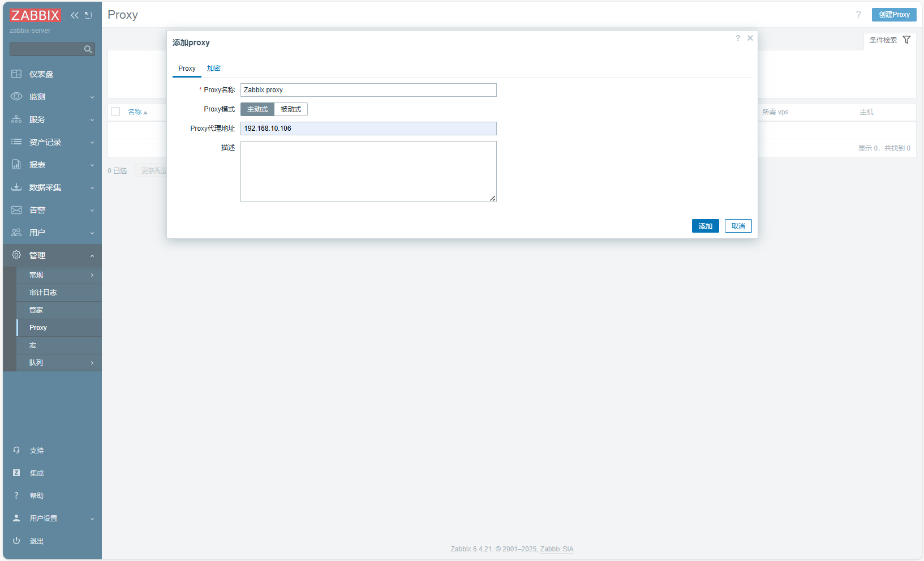
Task: Toggle sidebar hide icon next to collapse
Action: tap(88, 15)
